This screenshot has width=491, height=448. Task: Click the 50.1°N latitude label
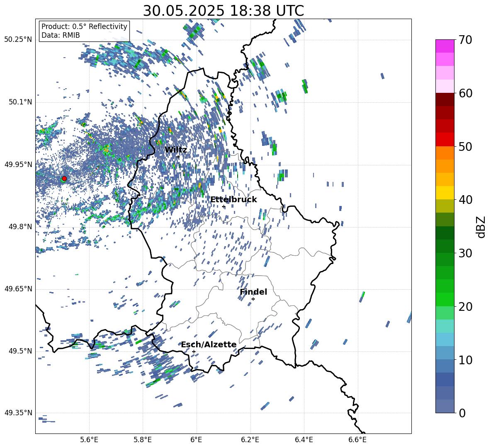click(x=20, y=102)
